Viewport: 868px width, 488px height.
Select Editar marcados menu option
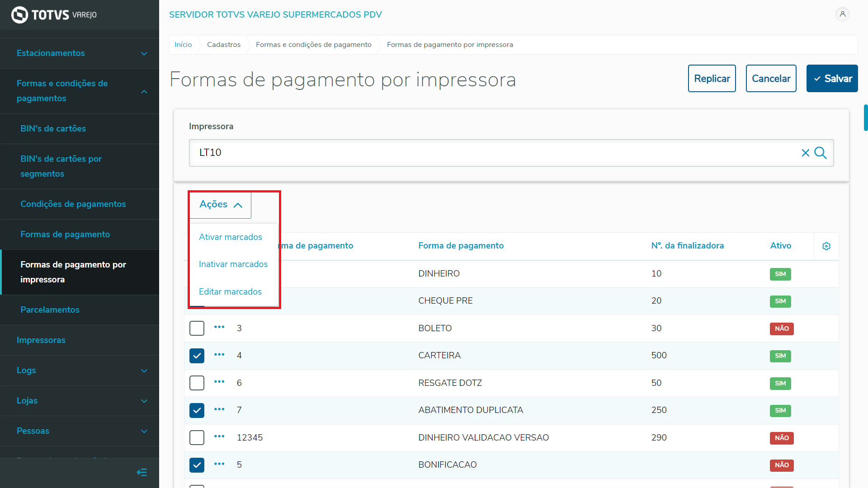click(x=230, y=292)
